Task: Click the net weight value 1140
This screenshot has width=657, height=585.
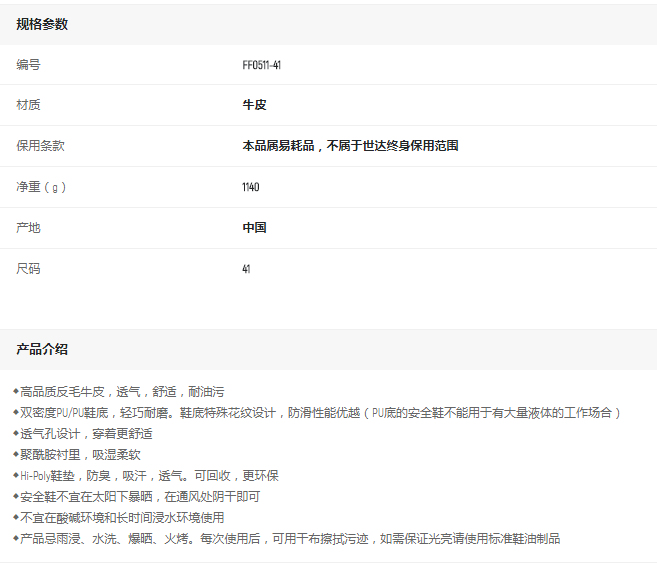Action: 250,187
